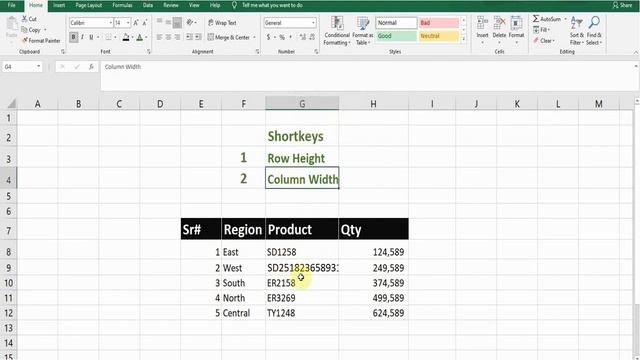640x360 pixels.
Task: Apply the Good cell style
Action: tap(396, 36)
